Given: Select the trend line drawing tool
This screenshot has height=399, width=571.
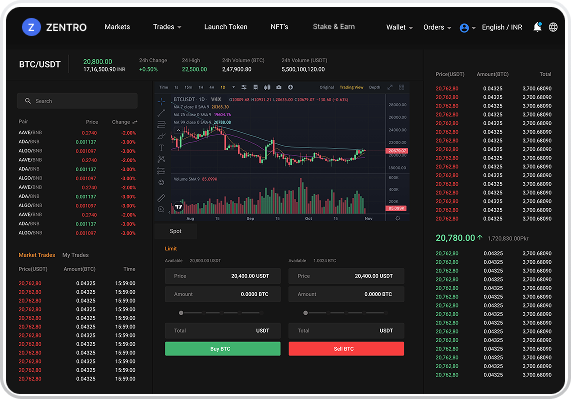Looking at the screenshot, I should pos(161,113).
